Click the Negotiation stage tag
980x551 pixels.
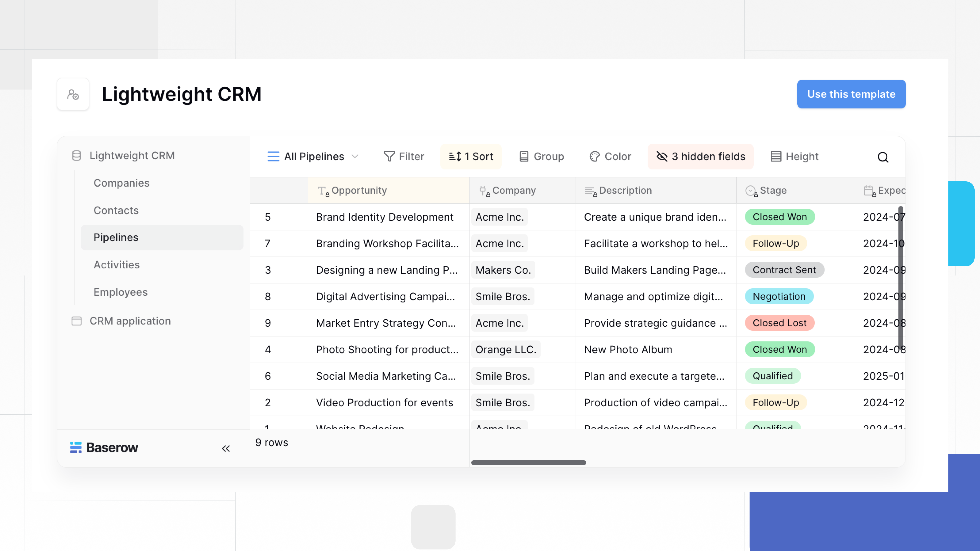pyautogui.click(x=779, y=296)
